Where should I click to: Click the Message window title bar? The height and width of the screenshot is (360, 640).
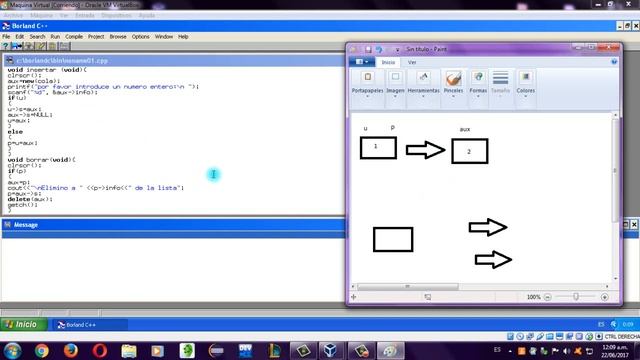(173, 225)
